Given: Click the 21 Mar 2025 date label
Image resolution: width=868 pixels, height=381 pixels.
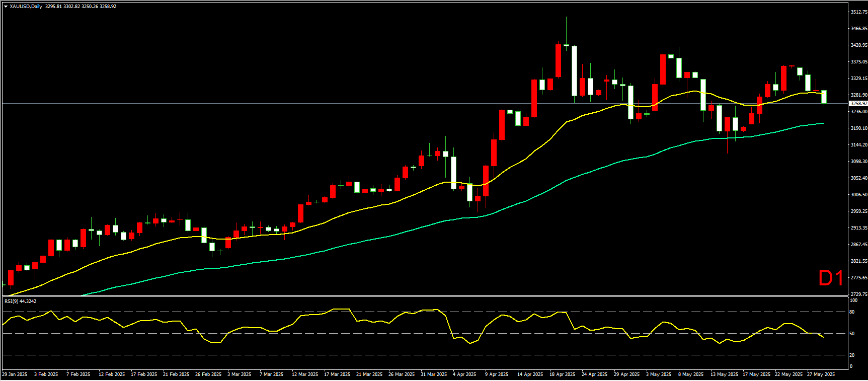Looking at the screenshot, I should (x=369, y=374).
